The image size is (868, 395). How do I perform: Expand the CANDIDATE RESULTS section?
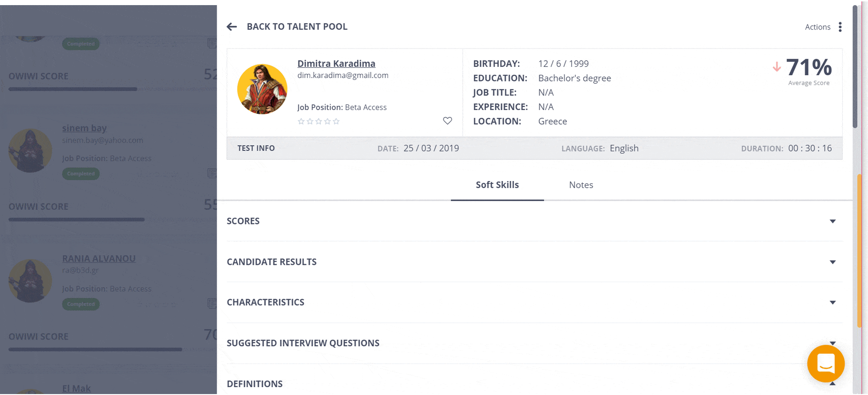pos(535,262)
